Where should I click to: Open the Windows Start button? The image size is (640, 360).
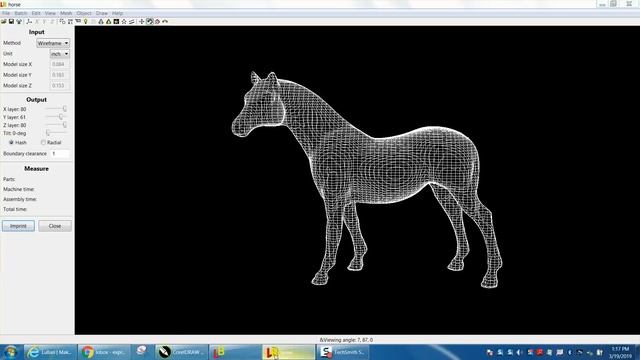click(11, 352)
